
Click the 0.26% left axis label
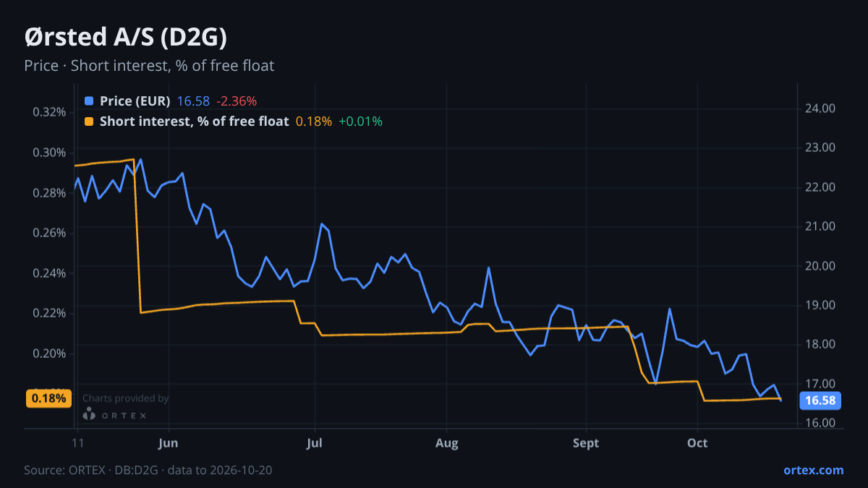click(50, 233)
